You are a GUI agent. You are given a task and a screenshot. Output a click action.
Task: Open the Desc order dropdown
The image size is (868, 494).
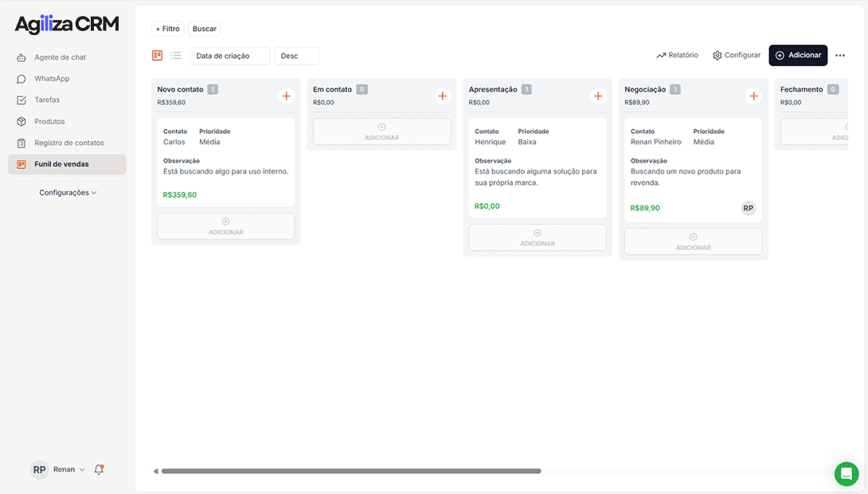coord(295,56)
